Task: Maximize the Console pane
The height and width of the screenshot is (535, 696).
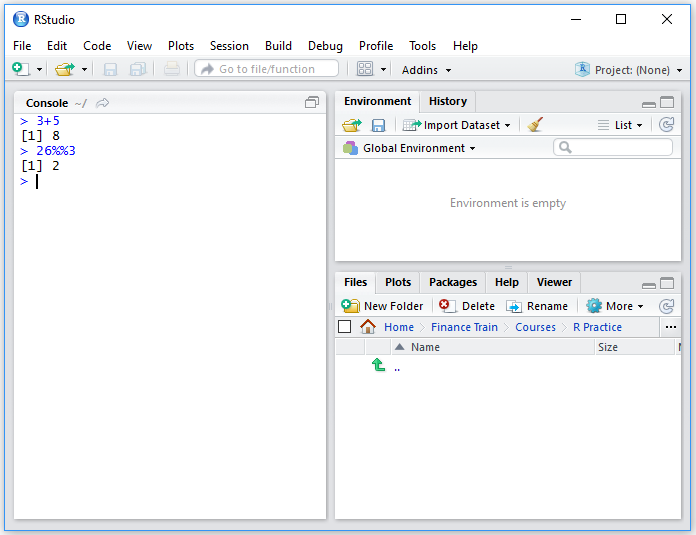Action: [312, 103]
